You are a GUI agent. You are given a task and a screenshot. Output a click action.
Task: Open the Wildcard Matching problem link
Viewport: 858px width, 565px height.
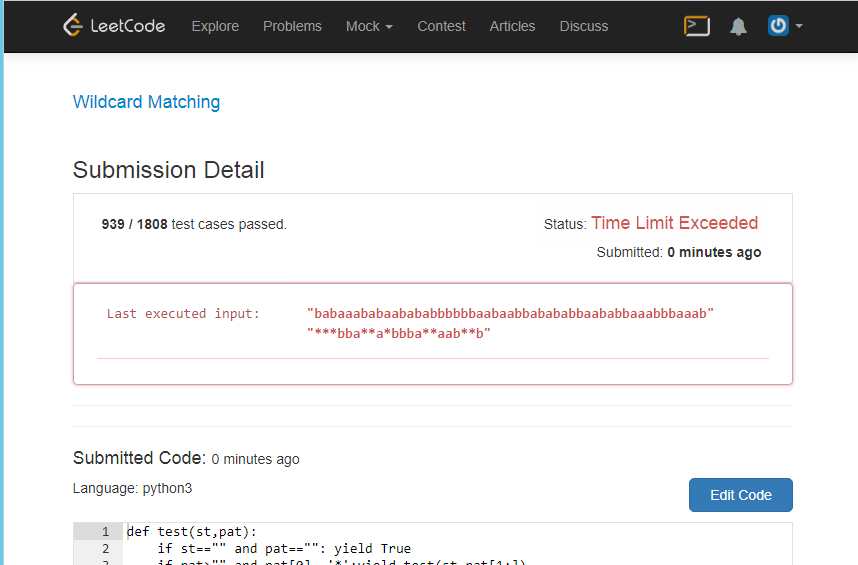(146, 102)
